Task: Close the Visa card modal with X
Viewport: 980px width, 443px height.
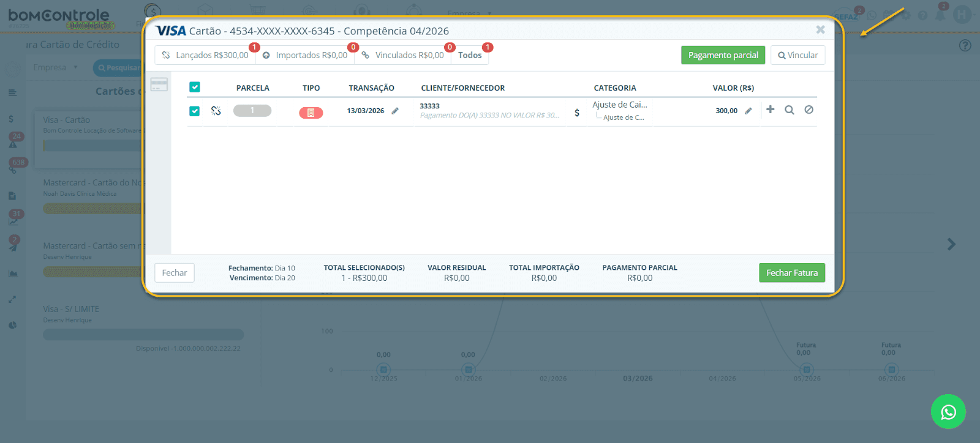Action: click(821, 29)
